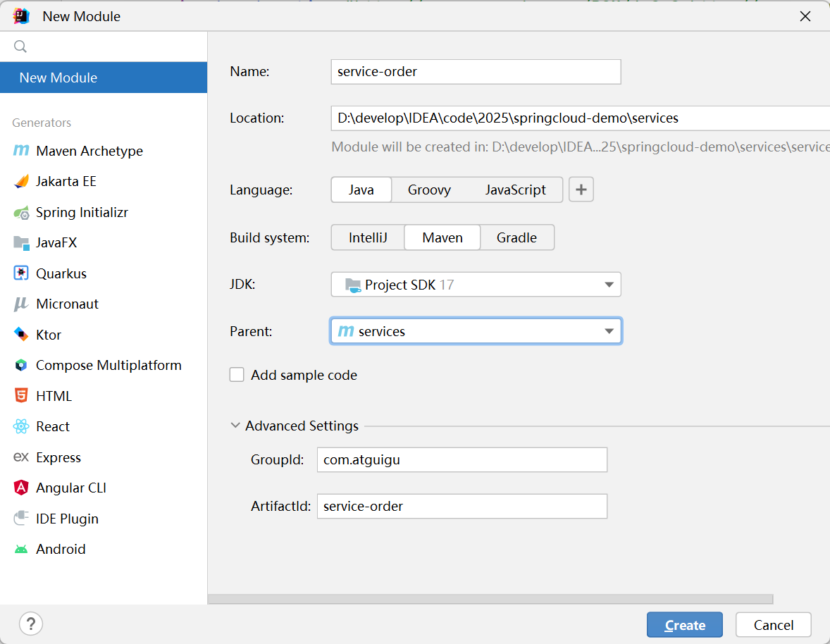Screen dimensions: 830x644
Task: Open the Parent dropdown arrow
Action: (x=609, y=331)
